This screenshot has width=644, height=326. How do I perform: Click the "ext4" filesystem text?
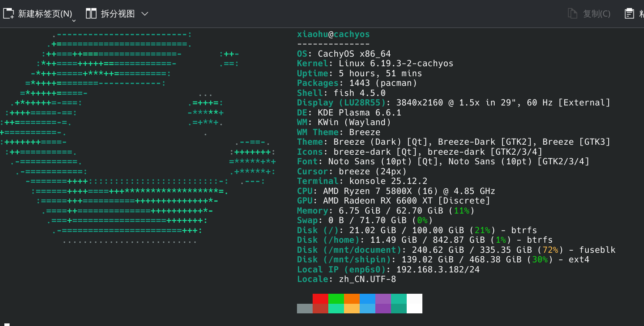click(579, 260)
